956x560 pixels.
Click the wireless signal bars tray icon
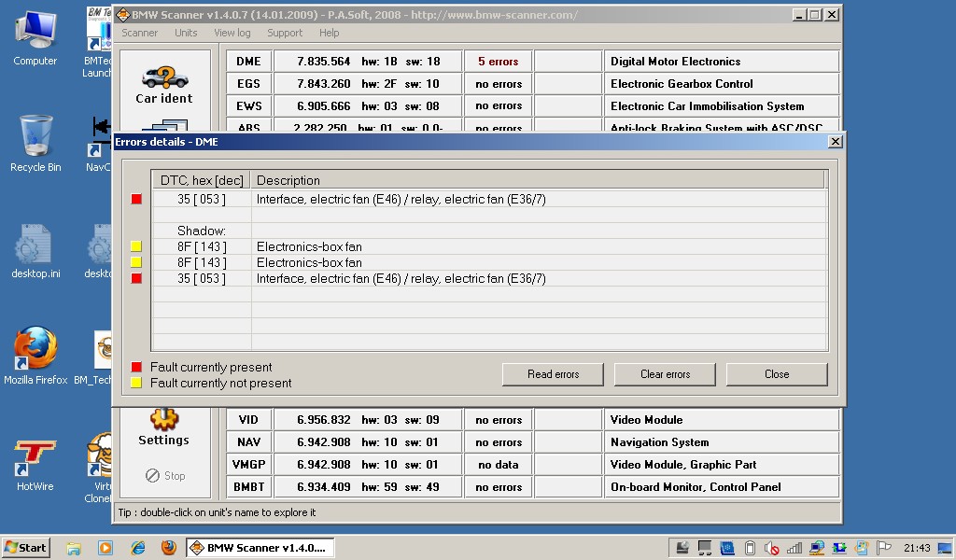pos(794,549)
